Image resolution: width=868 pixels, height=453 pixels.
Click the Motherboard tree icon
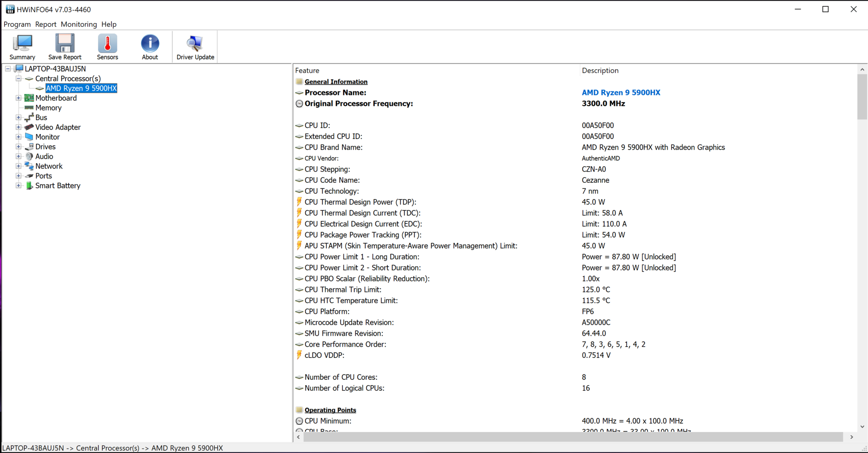click(29, 98)
